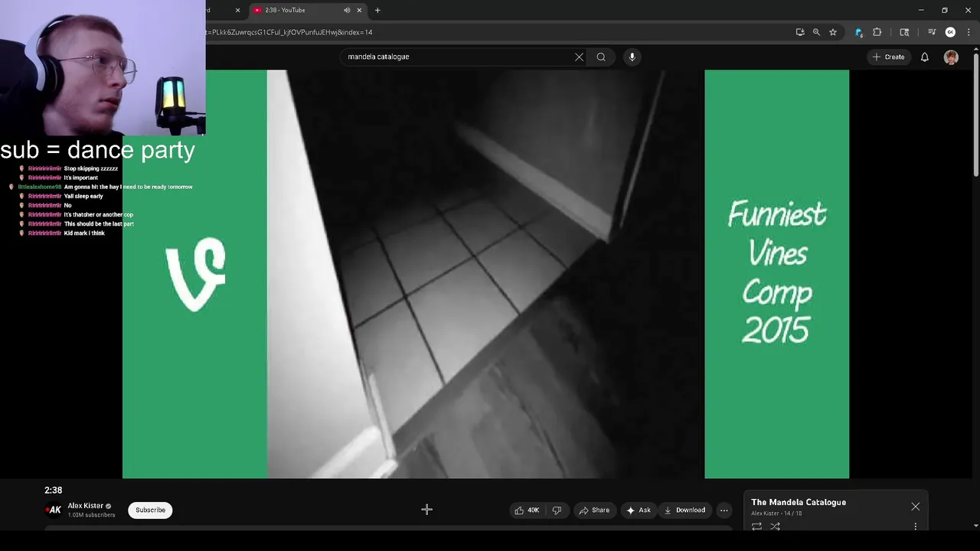Open YouTube account avatar menu
Image resolution: width=980 pixels, height=551 pixels.
pos(951,57)
